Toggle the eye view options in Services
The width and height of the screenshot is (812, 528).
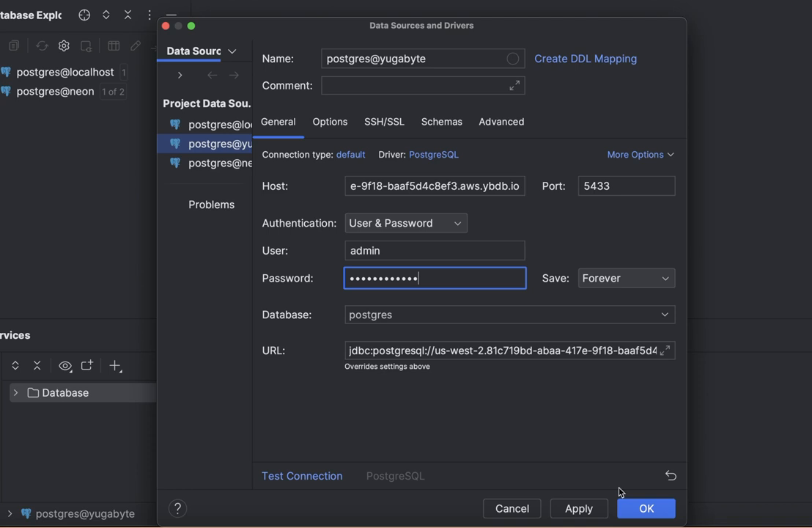coord(65,365)
